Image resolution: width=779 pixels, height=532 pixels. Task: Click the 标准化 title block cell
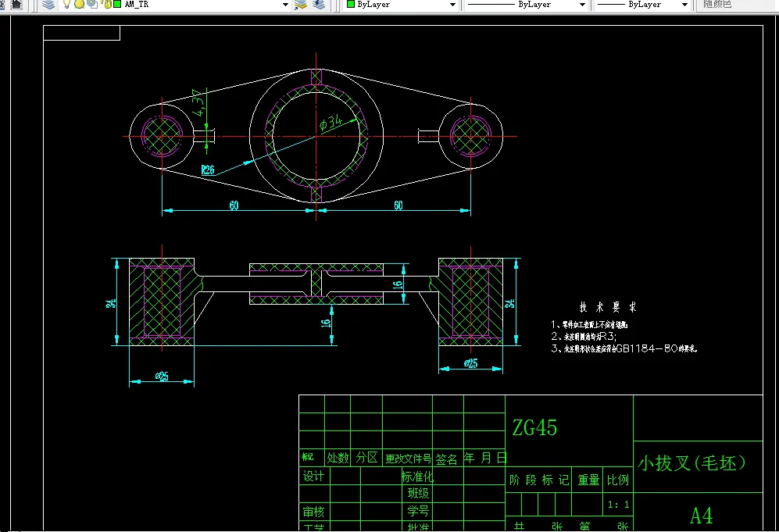pyautogui.click(x=417, y=477)
